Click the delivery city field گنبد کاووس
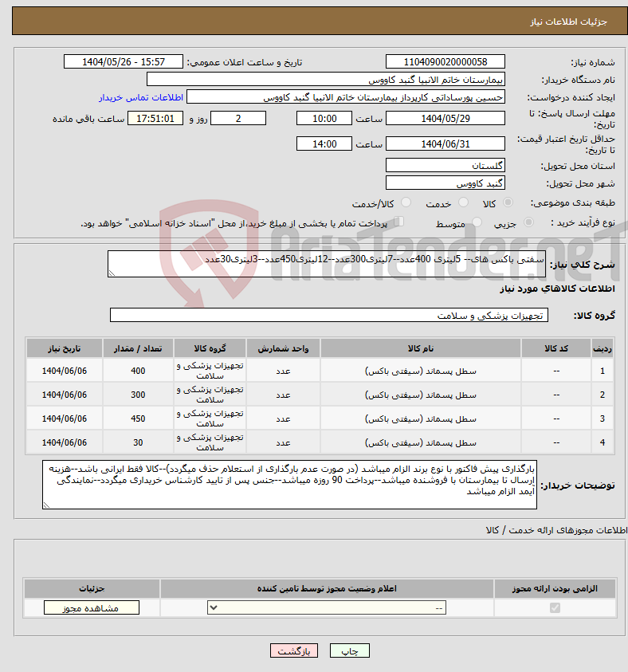The height and width of the screenshot is (672, 628). 445,183
